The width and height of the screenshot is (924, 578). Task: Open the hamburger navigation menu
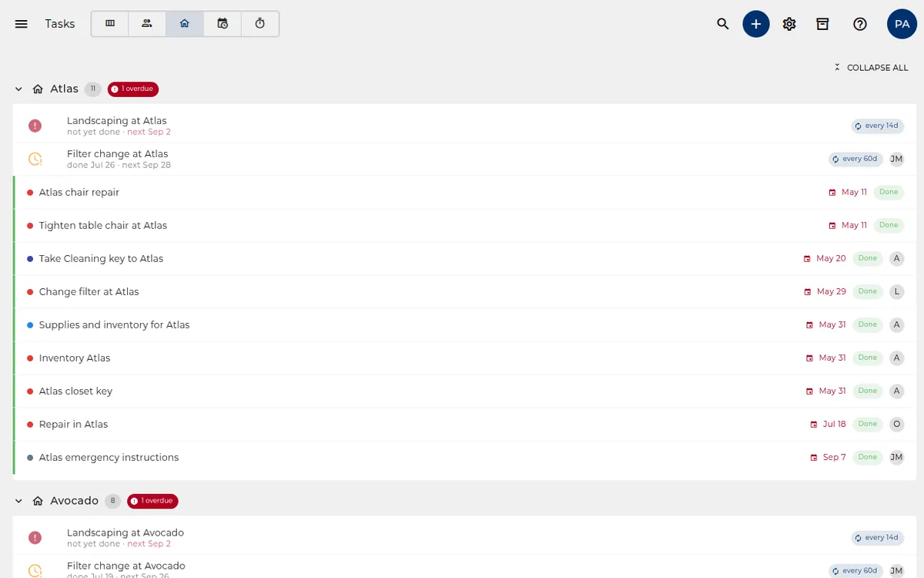click(x=22, y=24)
